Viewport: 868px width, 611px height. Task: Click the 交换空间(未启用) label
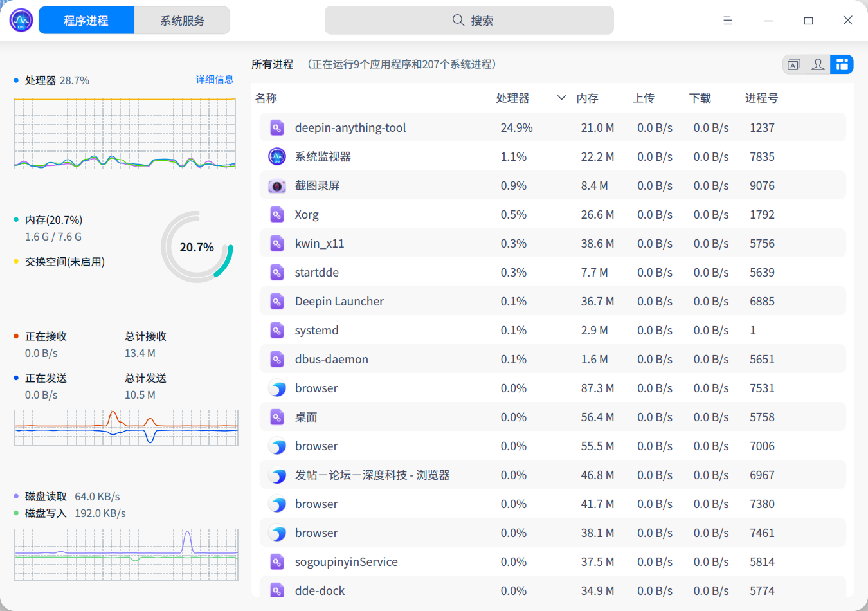click(65, 262)
